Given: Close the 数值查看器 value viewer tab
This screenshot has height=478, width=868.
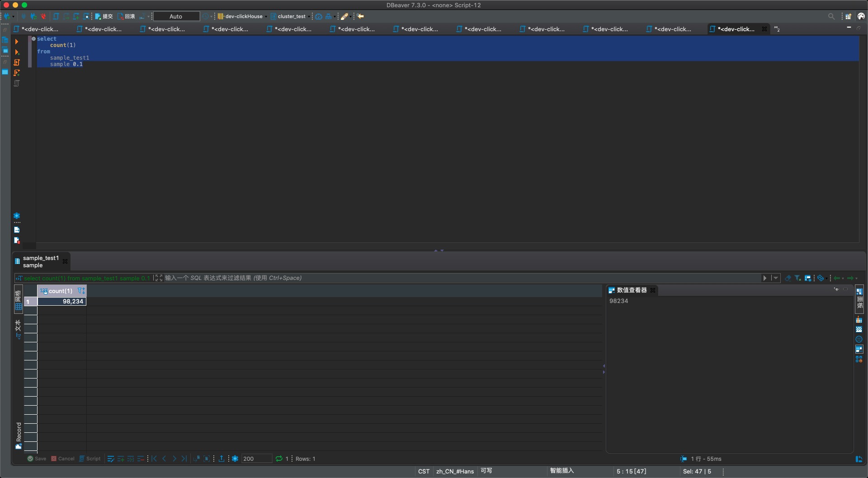Looking at the screenshot, I should click(653, 290).
